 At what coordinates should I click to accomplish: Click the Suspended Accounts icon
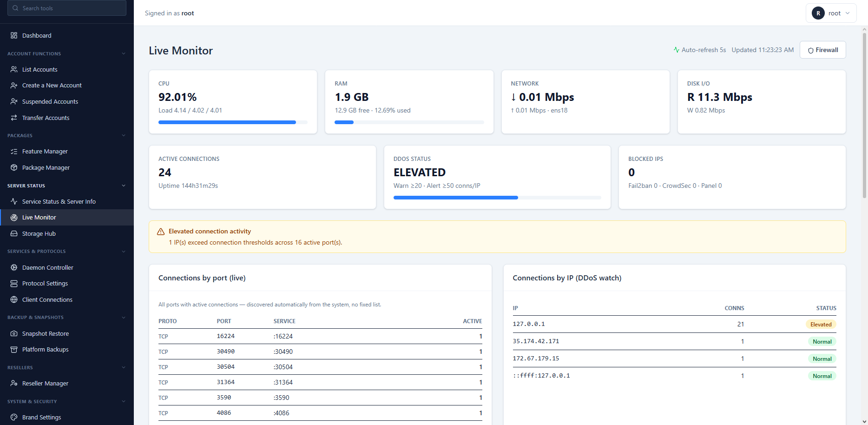click(x=14, y=101)
